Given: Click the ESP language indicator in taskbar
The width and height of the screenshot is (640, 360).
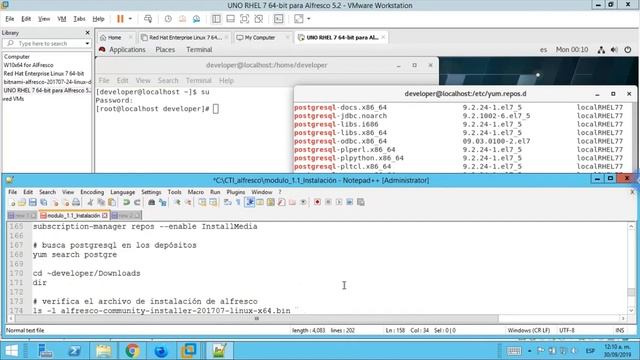Looking at the screenshot, I should pos(590,351).
